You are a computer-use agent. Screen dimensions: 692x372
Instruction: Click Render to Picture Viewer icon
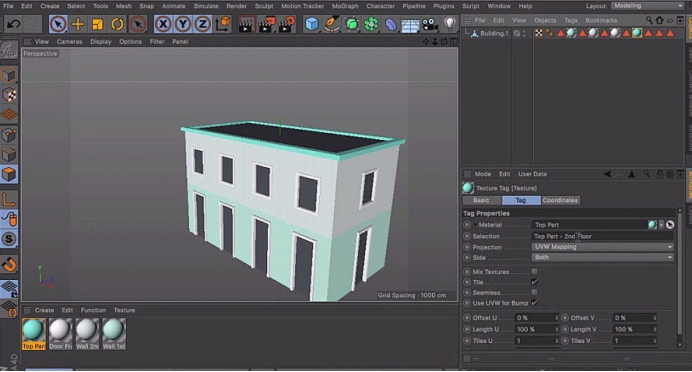coord(267,24)
